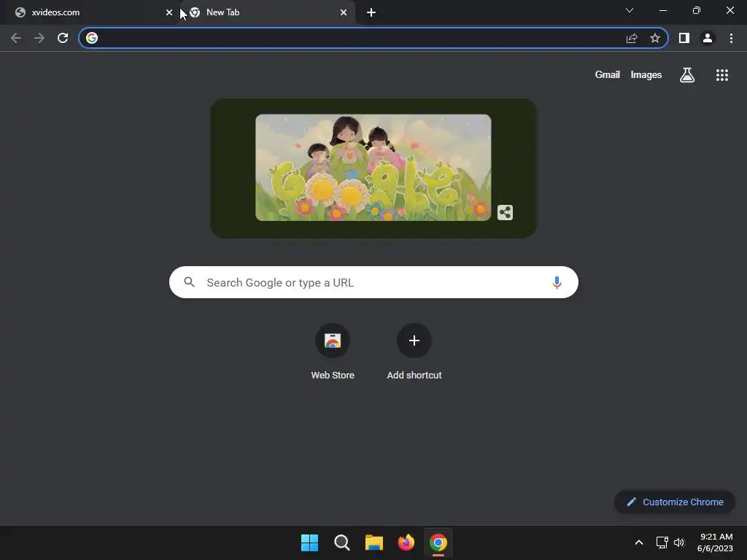Image resolution: width=747 pixels, height=560 pixels.
Task: Click the magnifier in search box
Action: [190, 282]
